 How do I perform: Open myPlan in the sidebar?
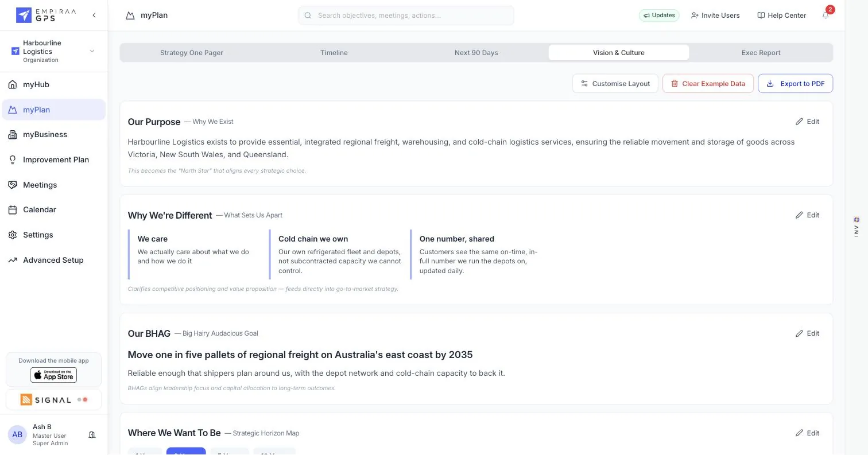[53, 110]
